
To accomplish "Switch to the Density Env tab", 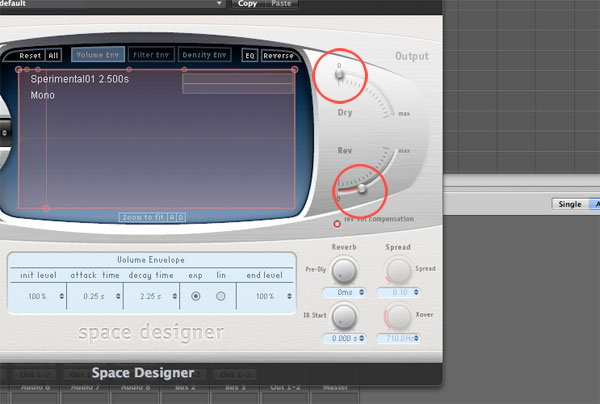I will [204, 55].
